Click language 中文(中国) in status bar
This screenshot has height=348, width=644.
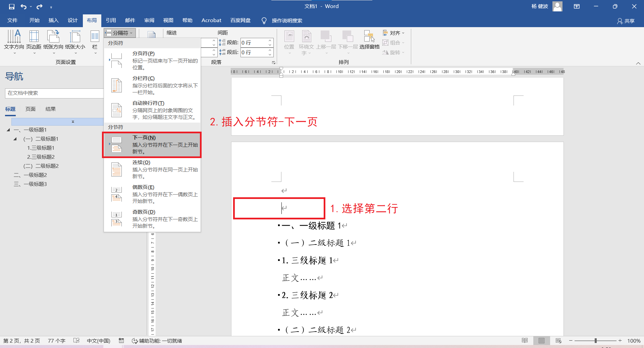click(98, 341)
